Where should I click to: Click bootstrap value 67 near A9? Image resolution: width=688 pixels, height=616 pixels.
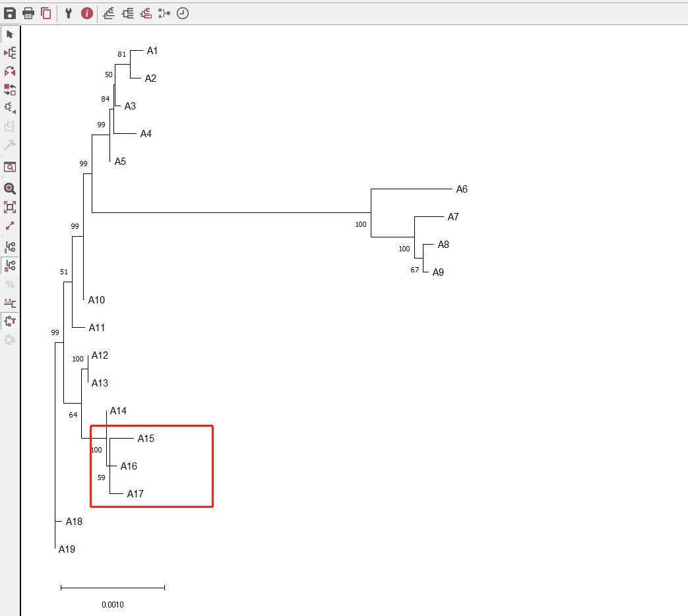click(x=415, y=270)
